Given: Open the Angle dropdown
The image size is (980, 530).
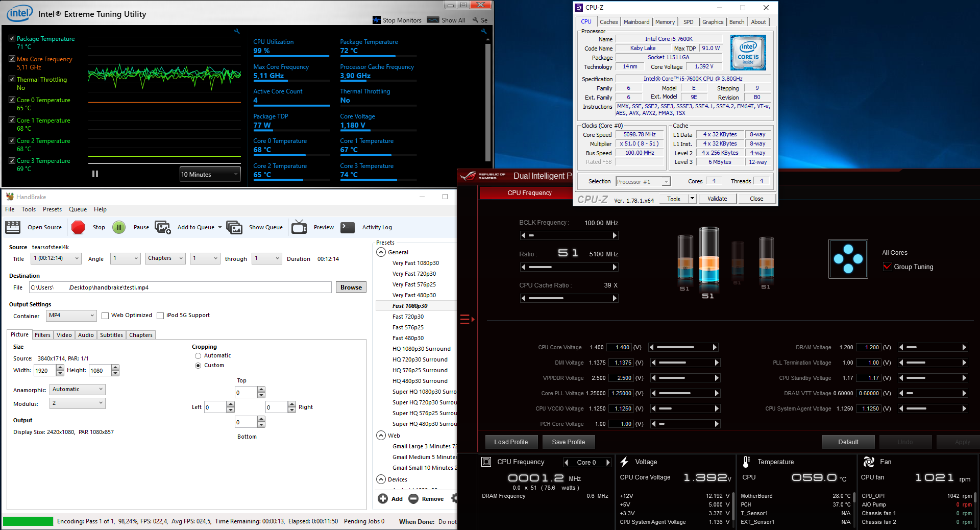Looking at the screenshot, I should pos(126,258).
